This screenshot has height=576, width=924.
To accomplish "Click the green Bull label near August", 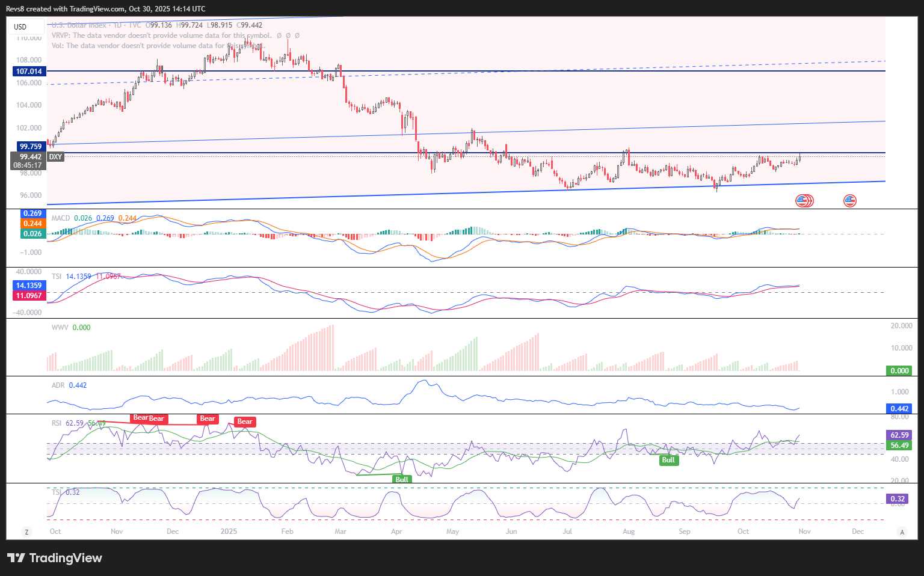I will click(668, 460).
